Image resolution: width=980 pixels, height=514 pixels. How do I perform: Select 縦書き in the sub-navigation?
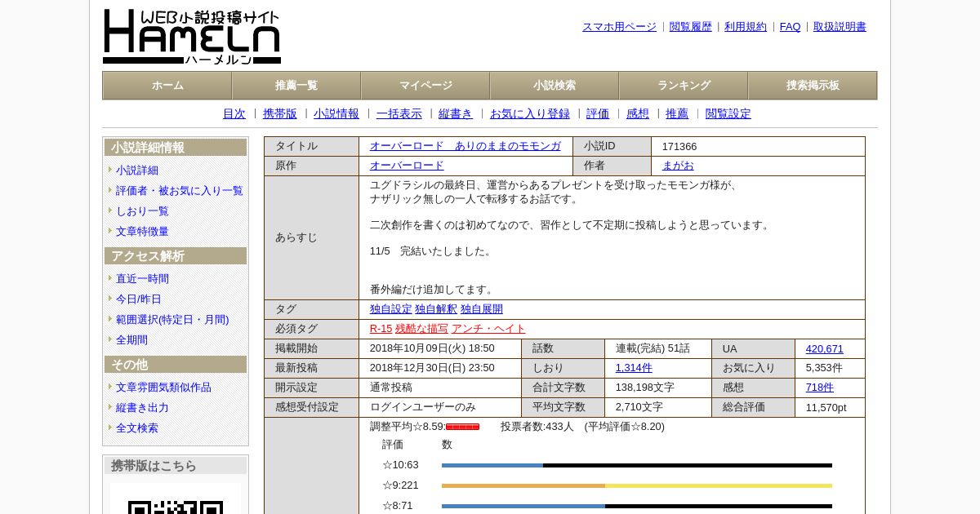point(456,114)
